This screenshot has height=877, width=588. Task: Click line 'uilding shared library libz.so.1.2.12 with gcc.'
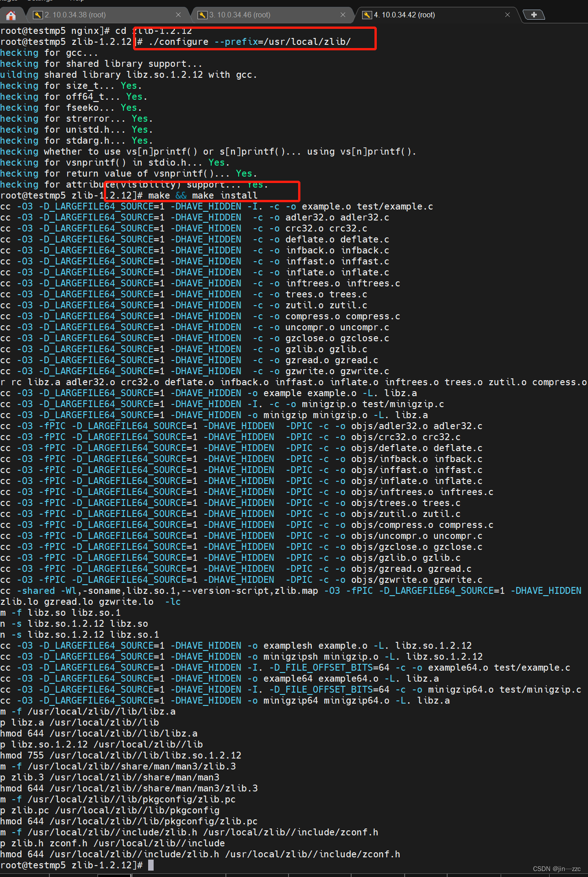tap(128, 75)
